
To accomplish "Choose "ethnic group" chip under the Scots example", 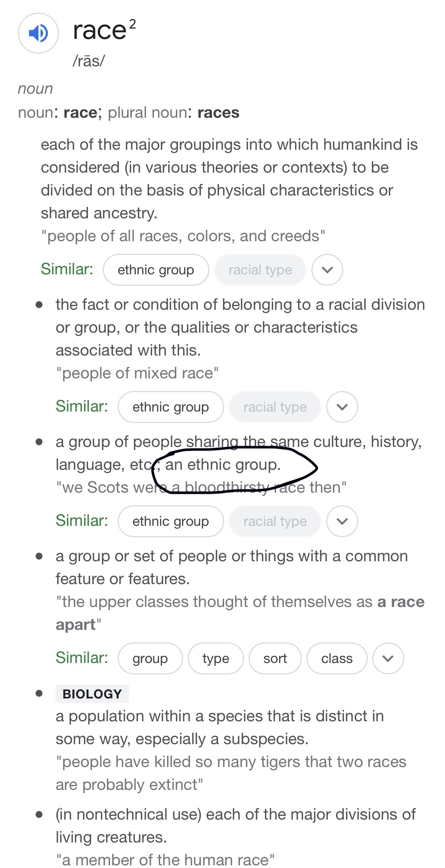I will coord(171,521).
